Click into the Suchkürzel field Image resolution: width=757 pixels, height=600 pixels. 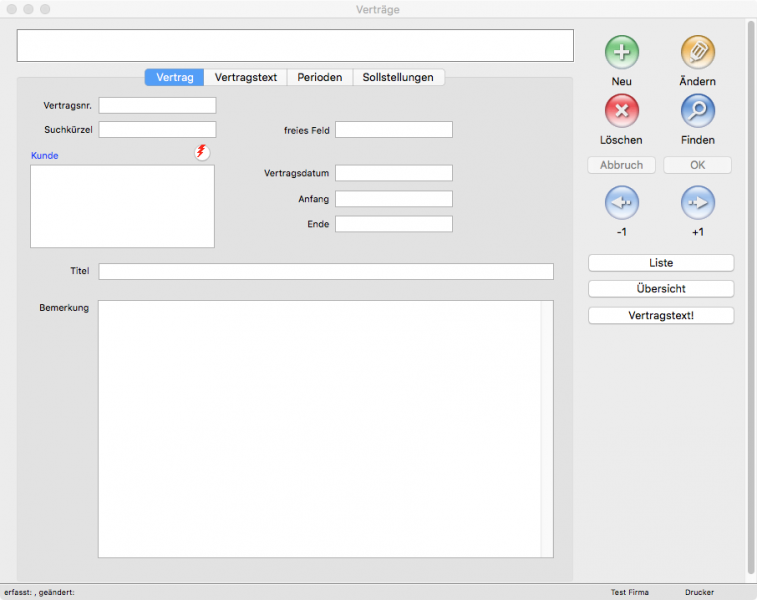[x=157, y=129]
